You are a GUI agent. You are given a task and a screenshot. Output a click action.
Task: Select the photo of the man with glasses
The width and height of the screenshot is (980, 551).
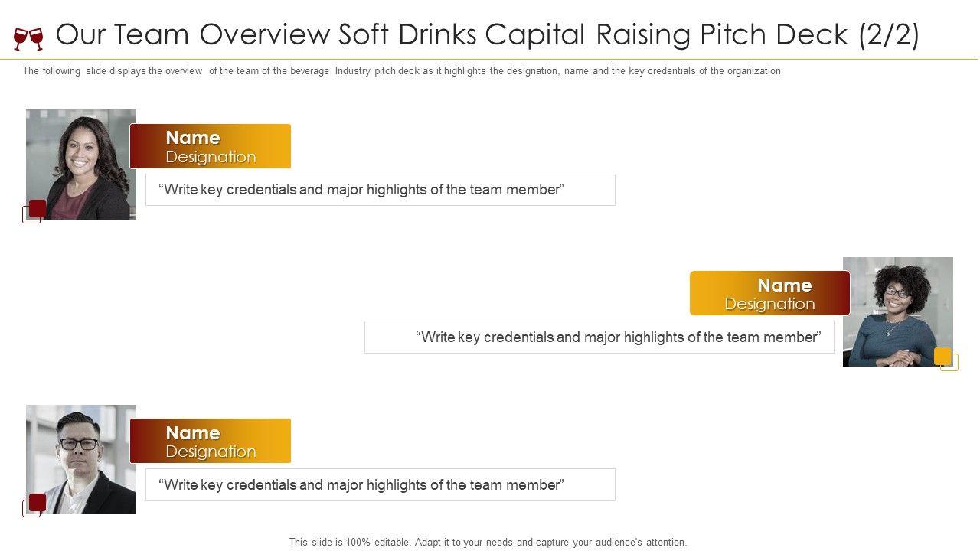(x=81, y=458)
